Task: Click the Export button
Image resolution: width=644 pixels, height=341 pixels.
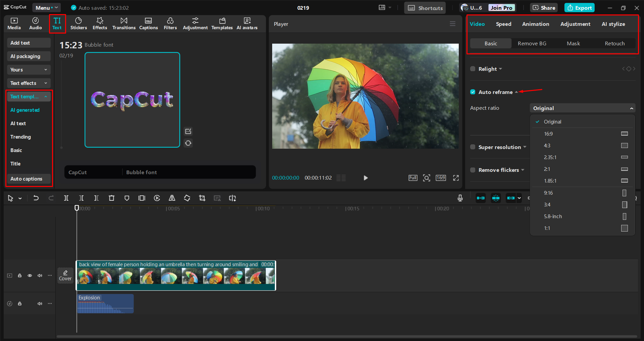Action: (579, 7)
